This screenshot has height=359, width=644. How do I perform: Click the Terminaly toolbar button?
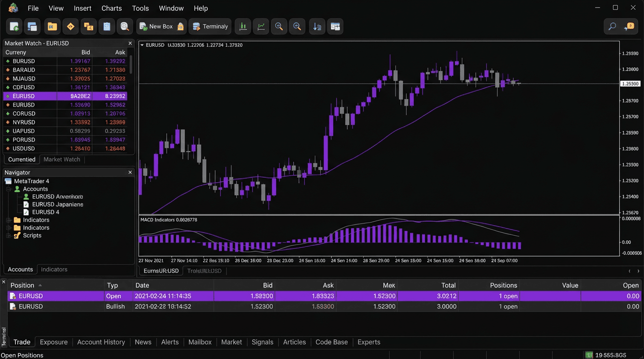[210, 27]
